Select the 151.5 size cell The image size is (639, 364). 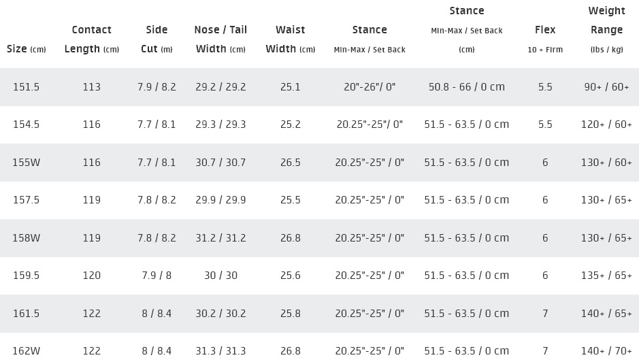tap(27, 87)
